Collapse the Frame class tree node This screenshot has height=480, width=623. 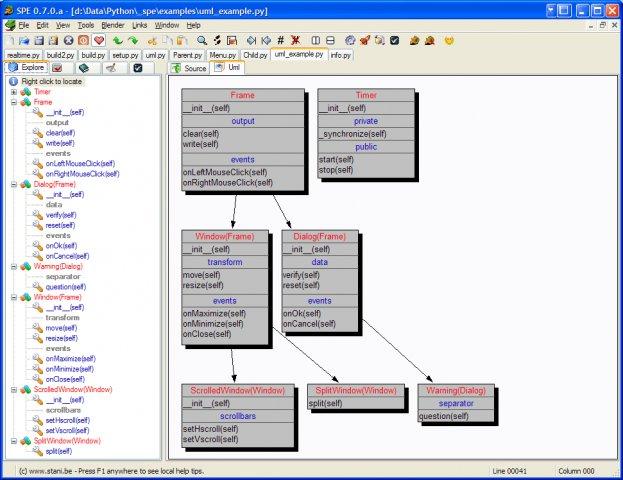[x=14, y=102]
